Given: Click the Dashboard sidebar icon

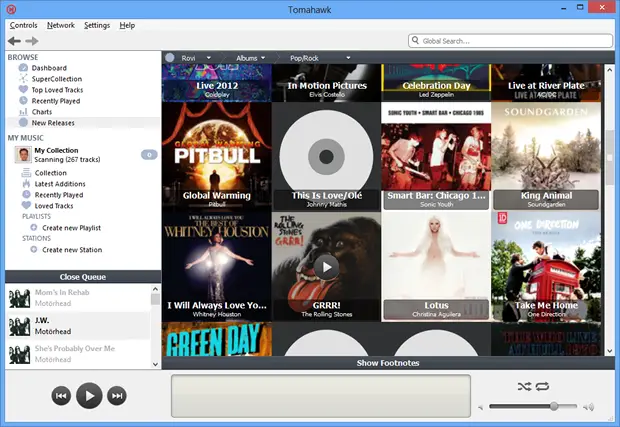Looking at the screenshot, I should (23, 68).
